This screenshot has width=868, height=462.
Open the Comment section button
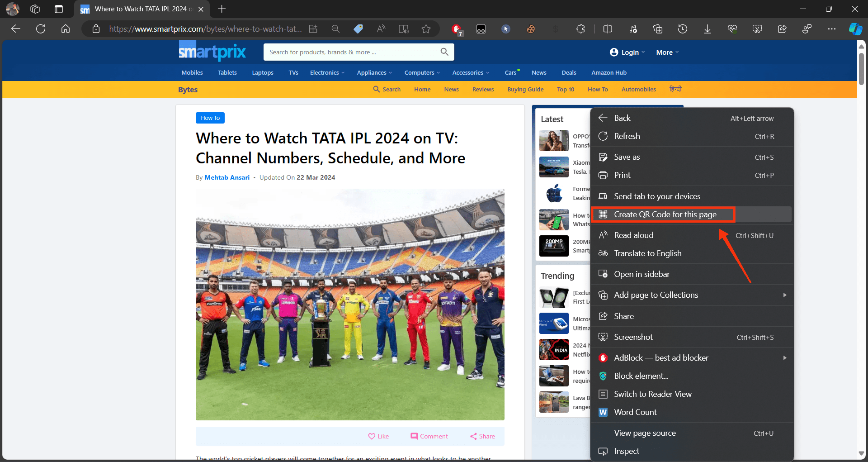[429, 436]
